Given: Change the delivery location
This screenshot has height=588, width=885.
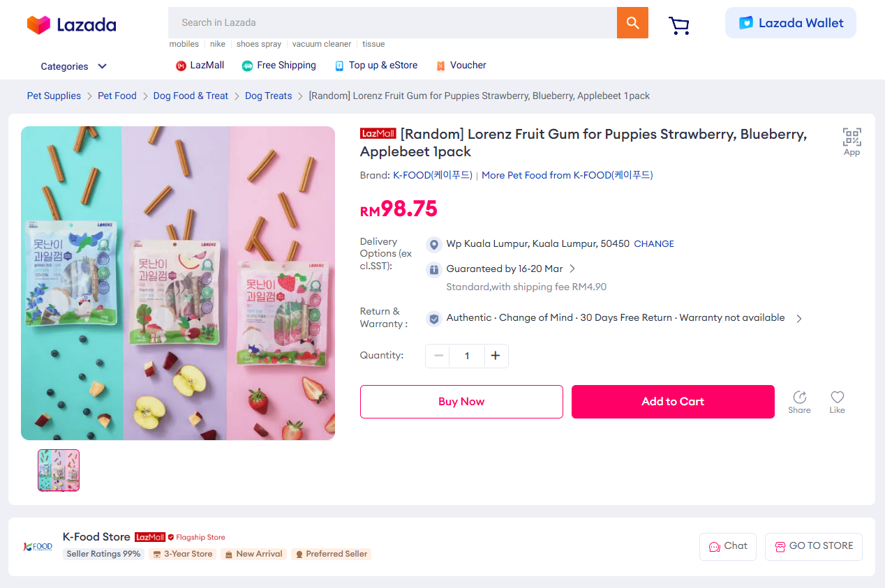Looking at the screenshot, I should [x=654, y=244].
